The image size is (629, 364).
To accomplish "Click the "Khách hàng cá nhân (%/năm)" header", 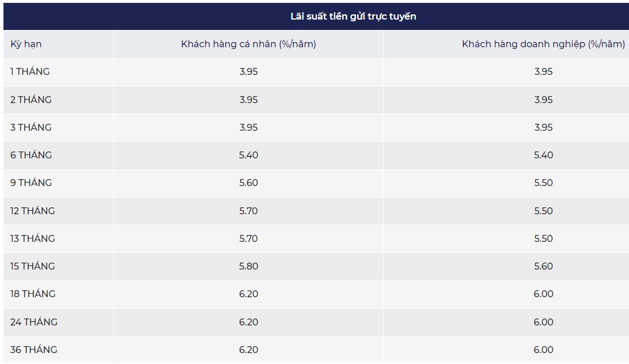I will point(248,44).
